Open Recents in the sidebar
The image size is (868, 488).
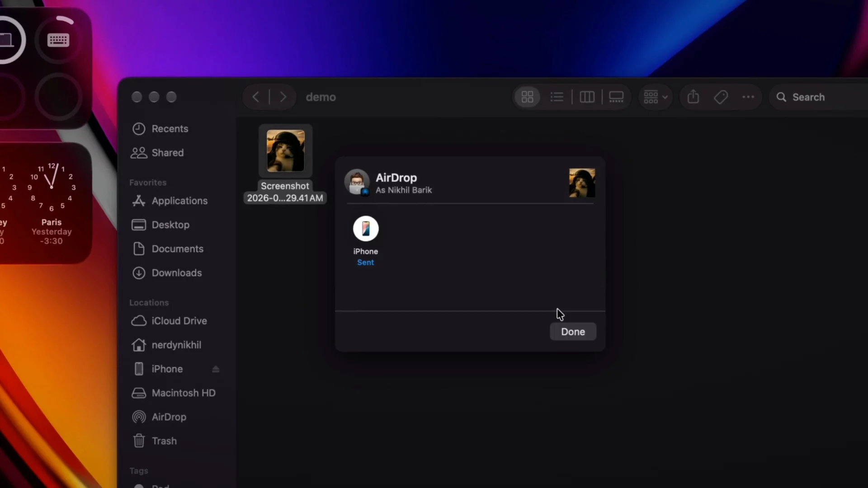(x=170, y=129)
